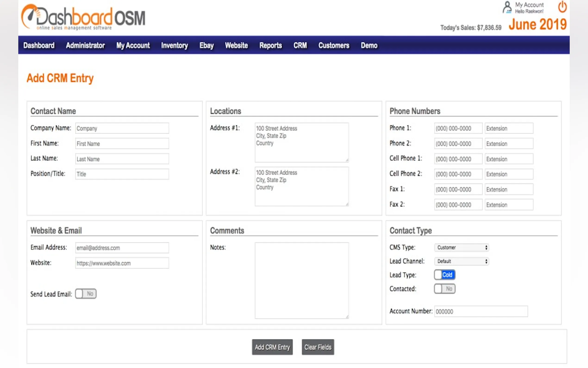The image size is (588, 368).
Task: Click the Phone 1 Extension field
Action: [509, 128]
